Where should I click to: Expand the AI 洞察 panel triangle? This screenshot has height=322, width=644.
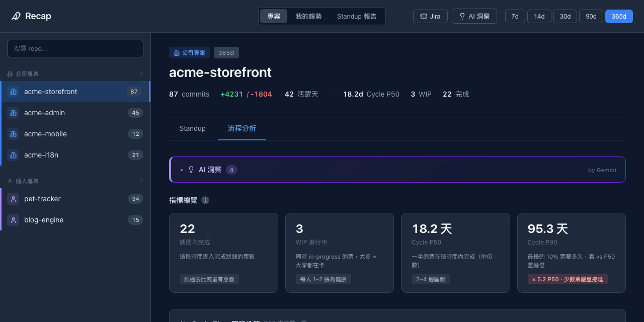pyautogui.click(x=182, y=170)
